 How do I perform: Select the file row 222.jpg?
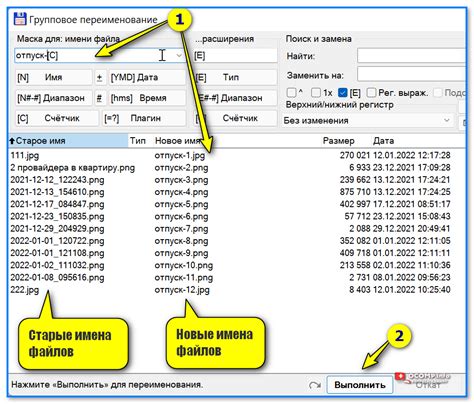(x=25, y=290)
